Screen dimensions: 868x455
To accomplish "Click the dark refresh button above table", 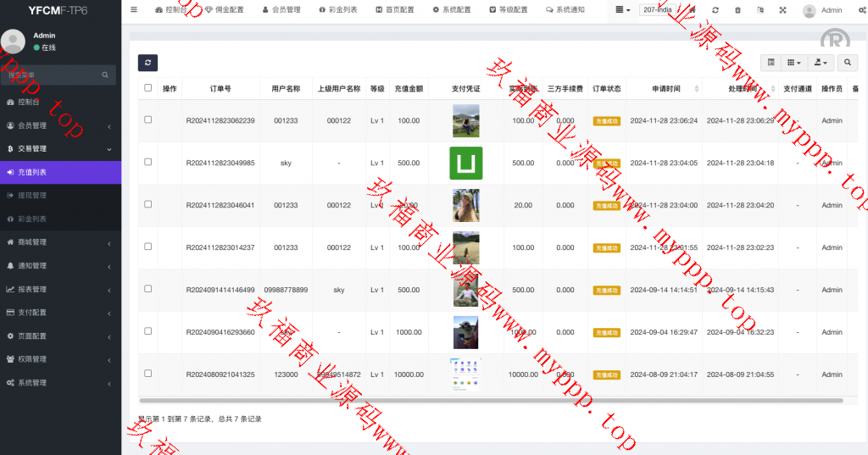I will tap(147, 63).
